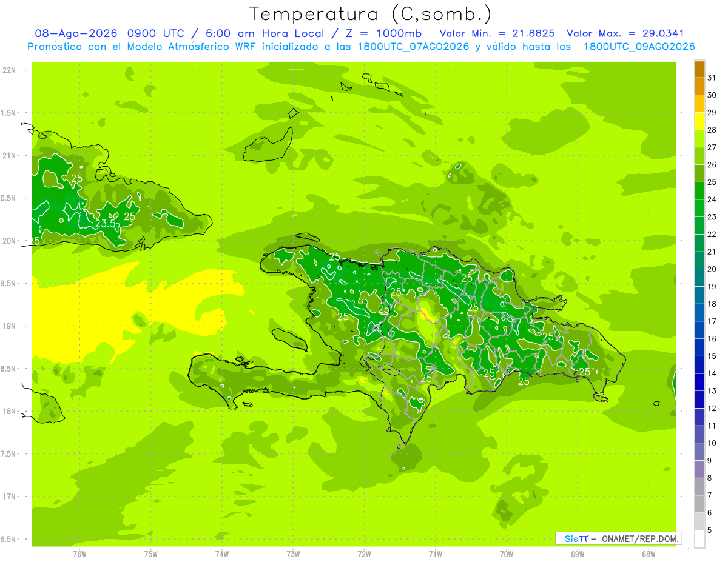This screenshot has width=728, height=562.
Task: Click the 'ONAMET/REP.DOM.' credit label
Action: click(641, 538)
